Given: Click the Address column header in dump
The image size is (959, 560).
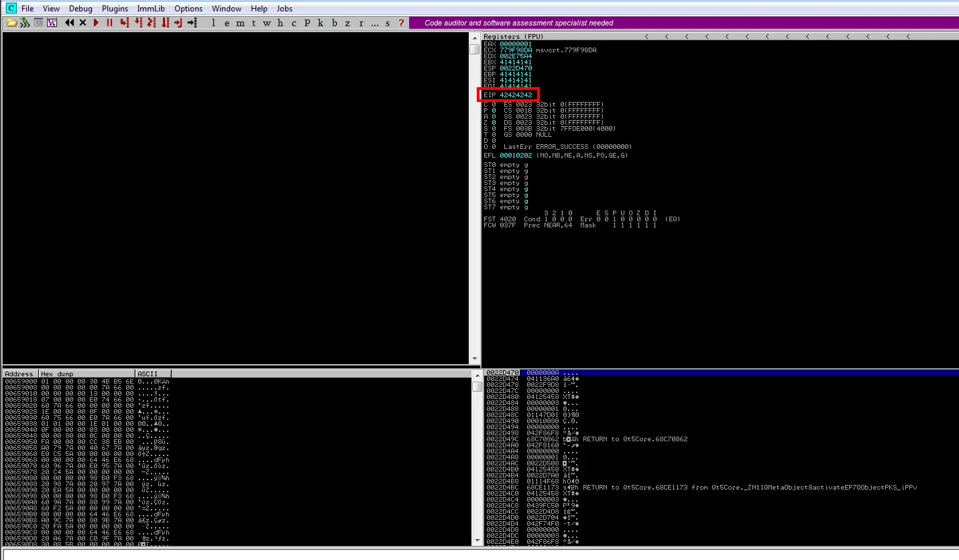Looking at the screenshot, I should 20,374.
